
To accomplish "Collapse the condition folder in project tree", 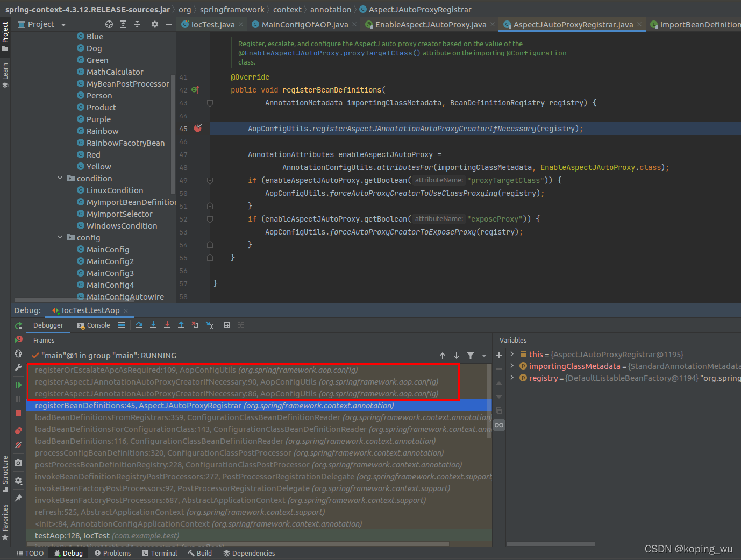I will coord(60,178).
